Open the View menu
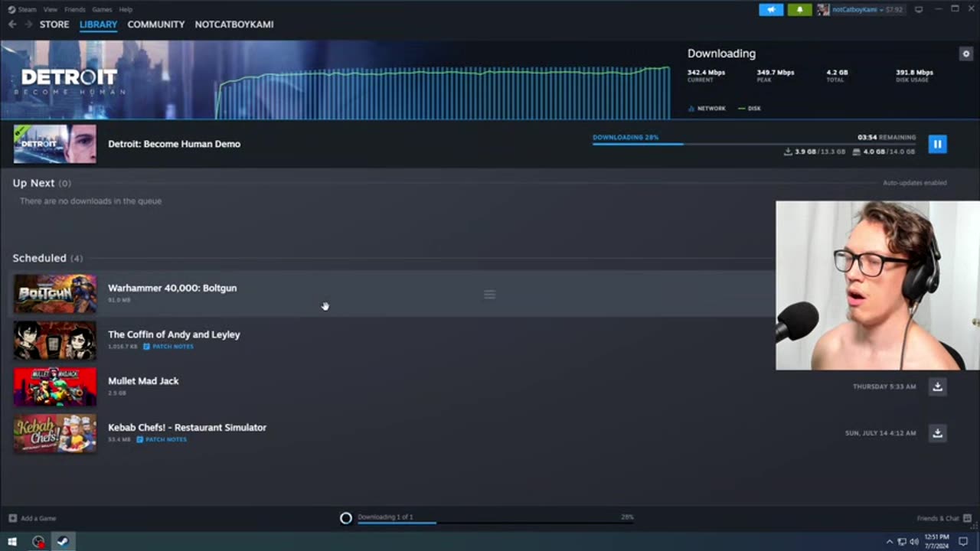 [51, 9]
